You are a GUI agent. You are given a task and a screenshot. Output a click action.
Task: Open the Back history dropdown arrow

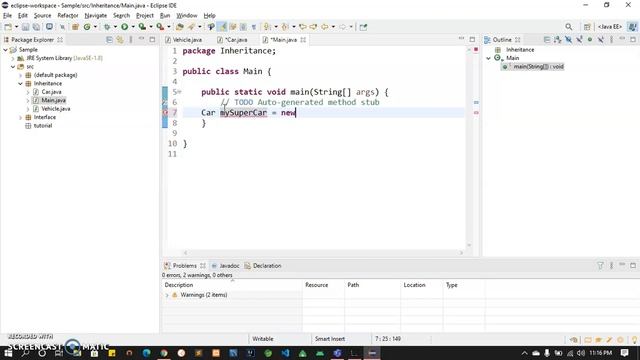click(333, 27)
